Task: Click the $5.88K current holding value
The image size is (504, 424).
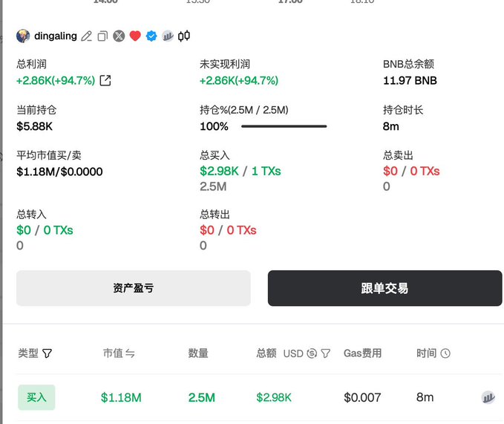Action: coord(34,126)
